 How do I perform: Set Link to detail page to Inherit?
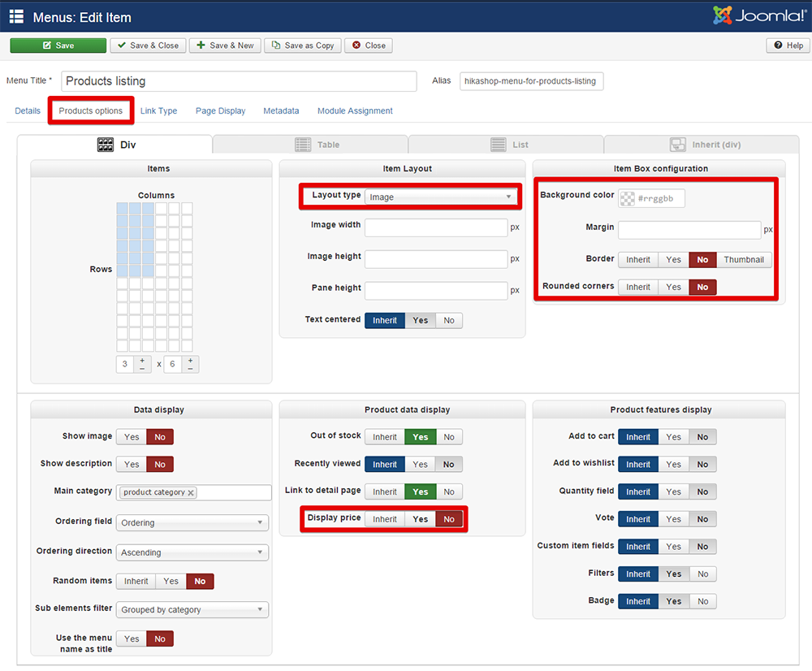pos(385,491)
